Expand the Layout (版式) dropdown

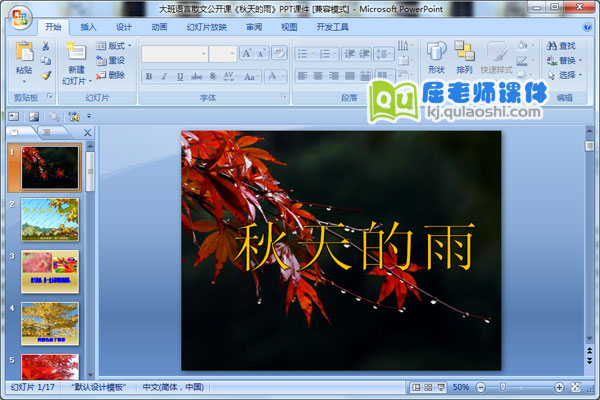coord(130,46)
